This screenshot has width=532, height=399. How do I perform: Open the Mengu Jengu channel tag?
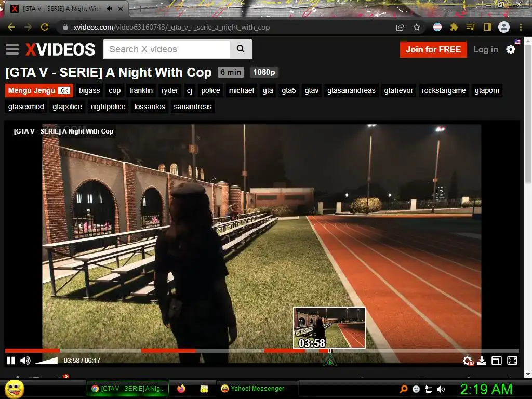(x=39, y=90)
